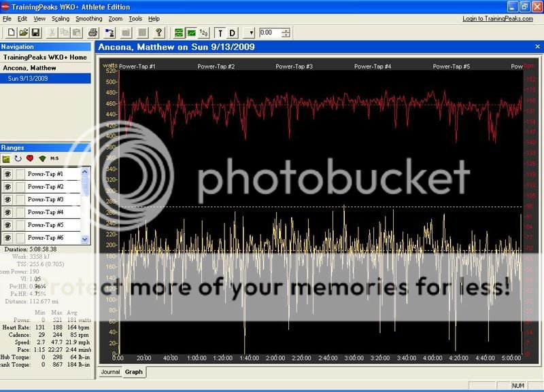
Task: Toggle eye visibility for Power-Tap #2
Action: click(x=7, y=187)
